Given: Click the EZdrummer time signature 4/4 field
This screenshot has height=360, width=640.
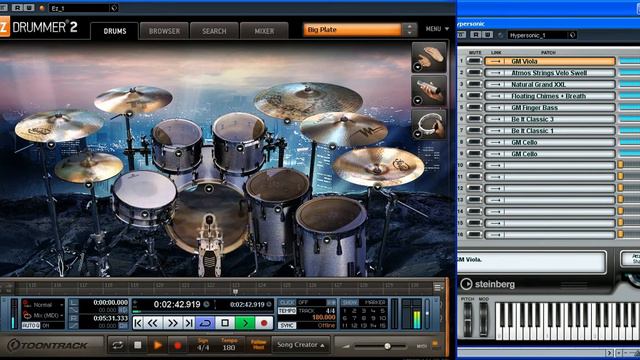Looking at the screenshot, I should [203, 345].
